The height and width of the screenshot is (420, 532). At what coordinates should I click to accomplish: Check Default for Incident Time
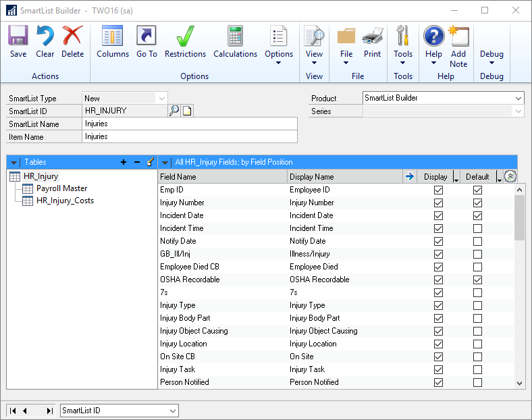point(477,228)
